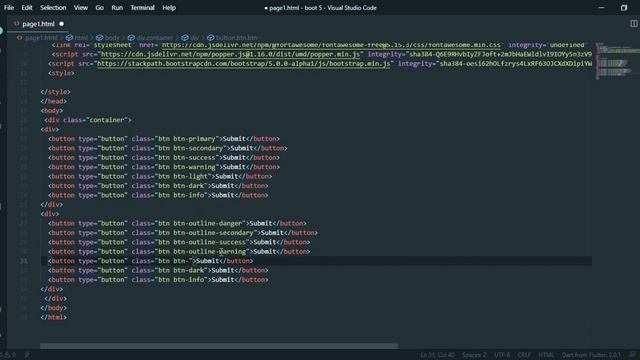
Task: Open the Selection menu
Action: pos(53,8)
